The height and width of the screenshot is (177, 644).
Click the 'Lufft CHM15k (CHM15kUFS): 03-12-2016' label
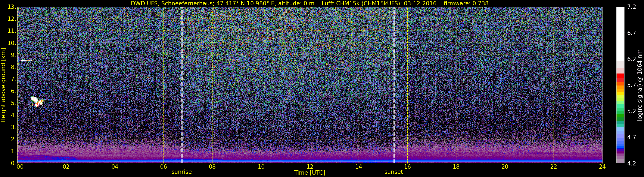[x=379, y=3]
